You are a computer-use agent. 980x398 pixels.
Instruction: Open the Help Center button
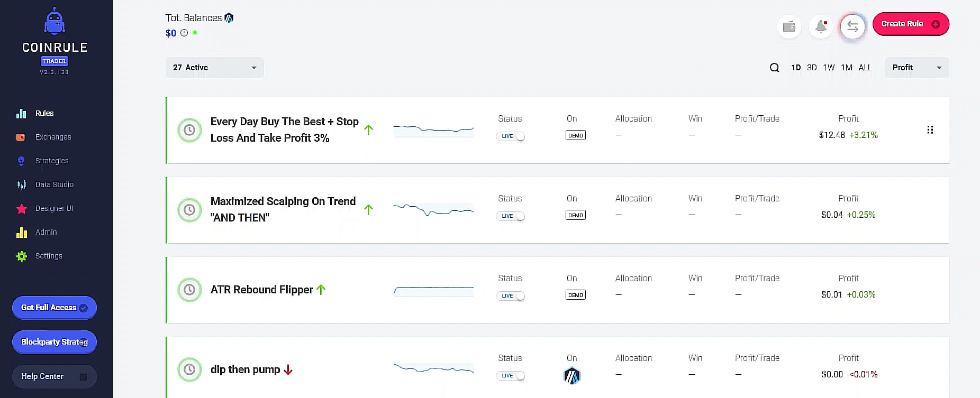point(54,376)
